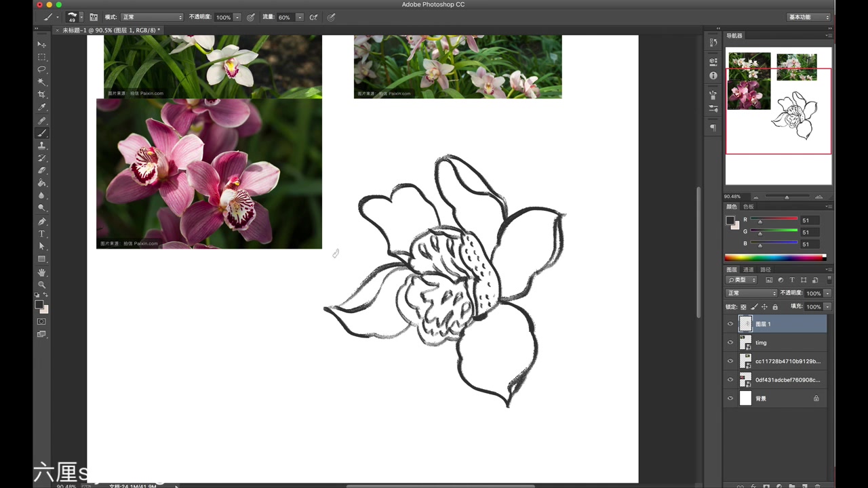Select the Horizontal Type tool
The width and height of the screenshot is (868, 488).
coord(41,234)
